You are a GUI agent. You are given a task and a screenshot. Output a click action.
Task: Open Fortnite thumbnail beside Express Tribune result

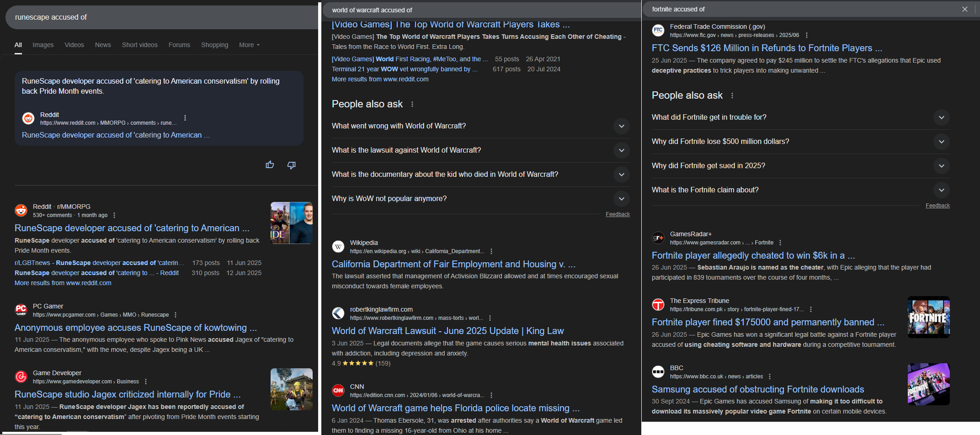(x=929, y=317)
